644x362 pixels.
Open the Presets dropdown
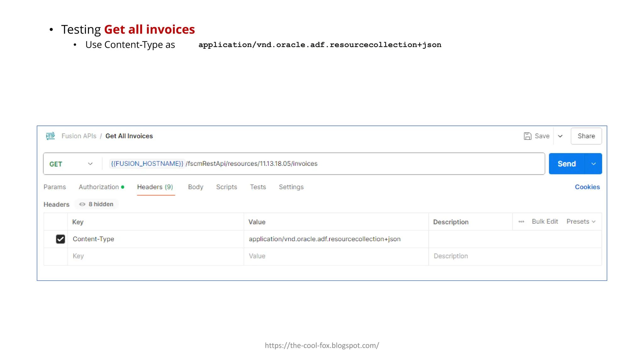point(581,222)
